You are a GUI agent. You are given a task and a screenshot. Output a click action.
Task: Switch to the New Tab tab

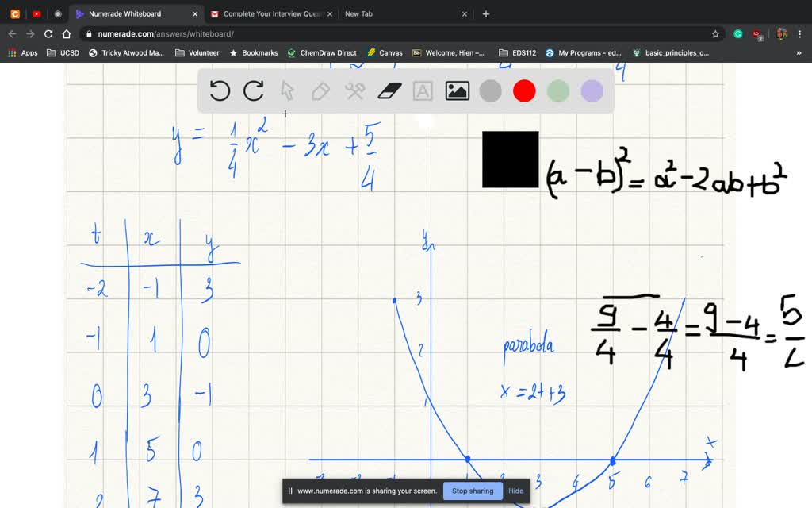click(358, 13)
